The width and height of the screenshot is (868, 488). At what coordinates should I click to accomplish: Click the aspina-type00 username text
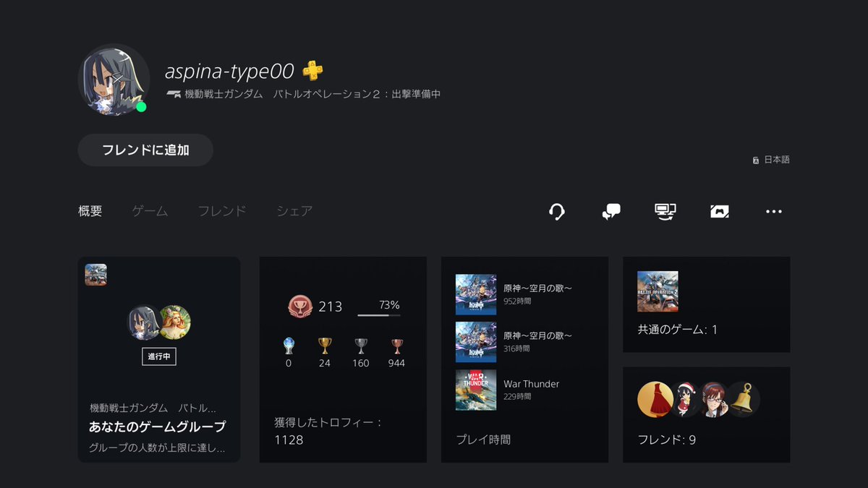tap(229, 72)
